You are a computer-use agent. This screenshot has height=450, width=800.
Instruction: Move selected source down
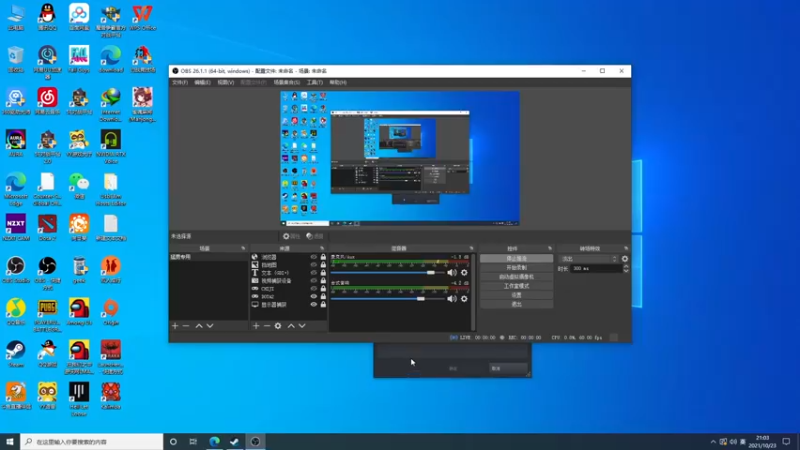pos(302,326)
